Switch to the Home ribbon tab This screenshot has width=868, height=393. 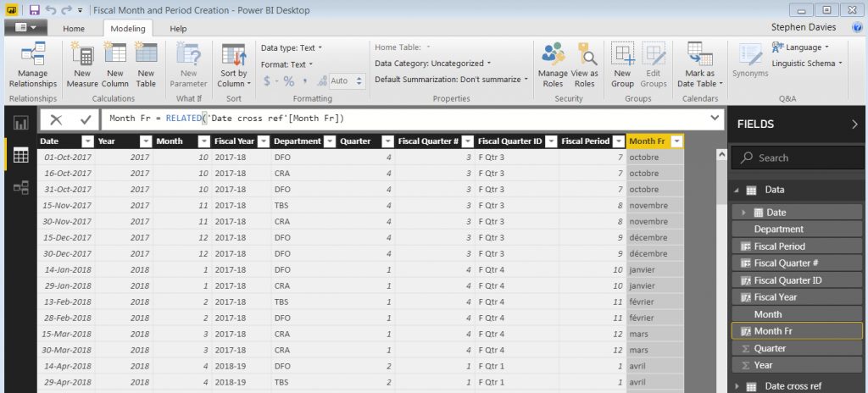pyautogui.click(x=74, y=29)
